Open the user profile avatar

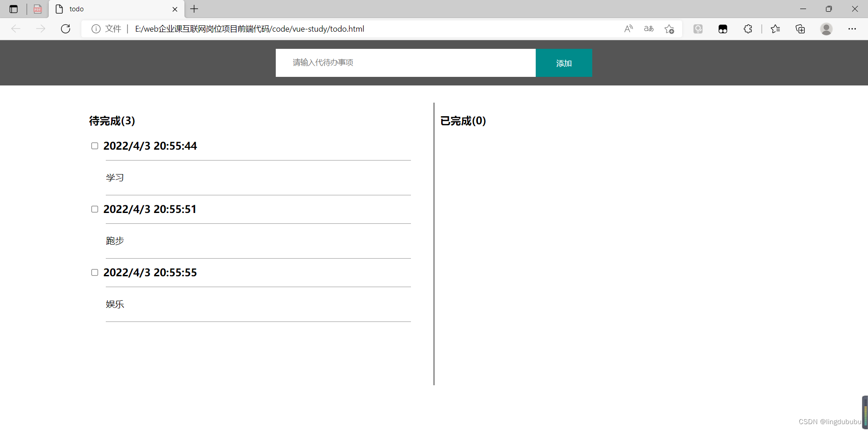[826, 29]
